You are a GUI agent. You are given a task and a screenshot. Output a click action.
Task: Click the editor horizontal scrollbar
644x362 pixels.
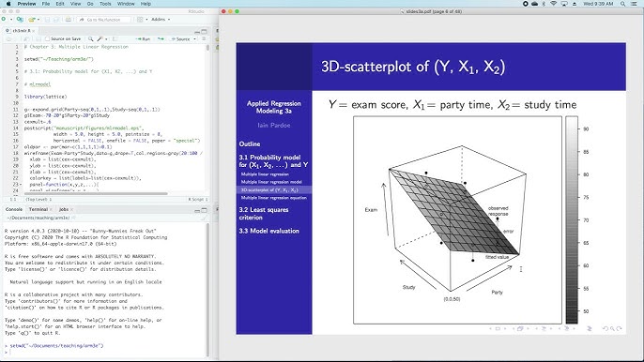click(96, 194)
